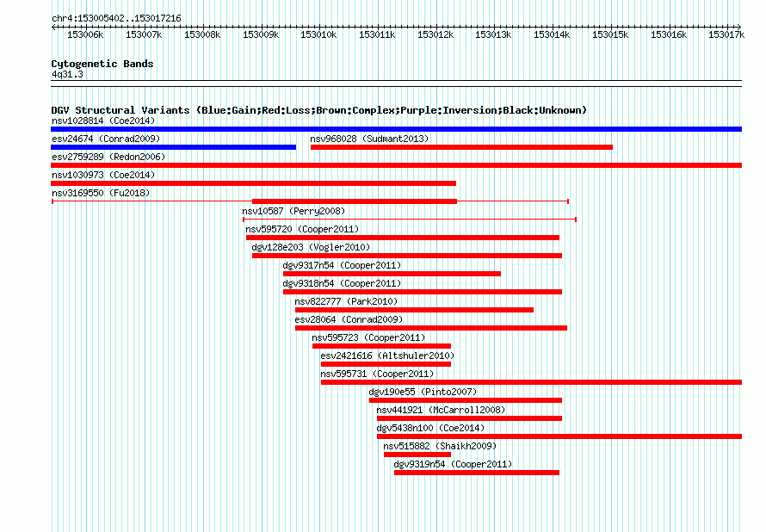Click the 153013k ruler tick label
The image size is (766, 532).
pos(493,34)
